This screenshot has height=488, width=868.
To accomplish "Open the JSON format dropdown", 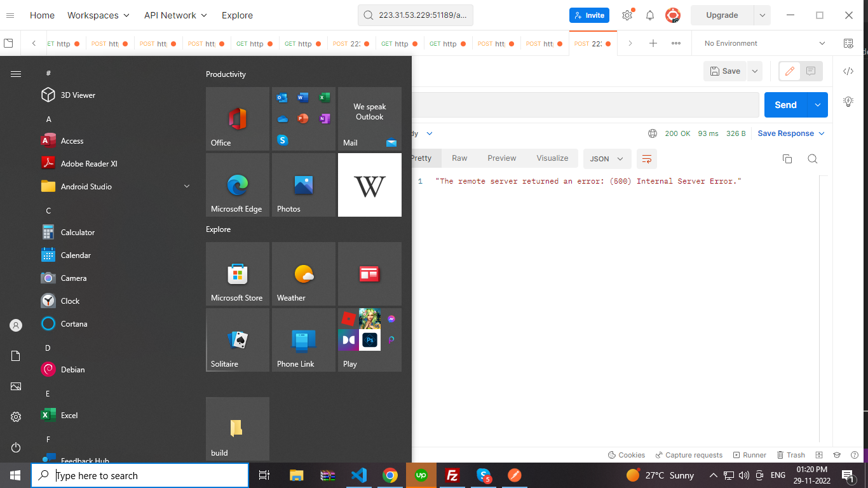I will (607, 159).
